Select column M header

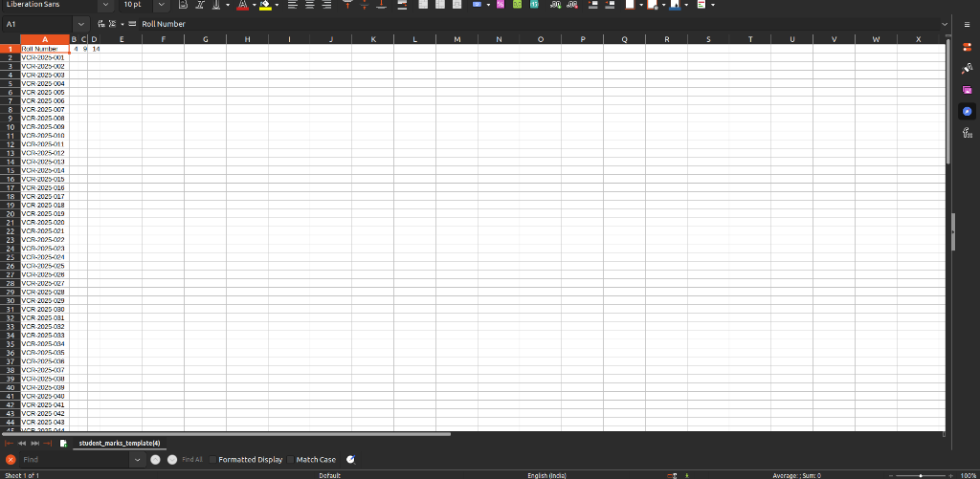457,39
